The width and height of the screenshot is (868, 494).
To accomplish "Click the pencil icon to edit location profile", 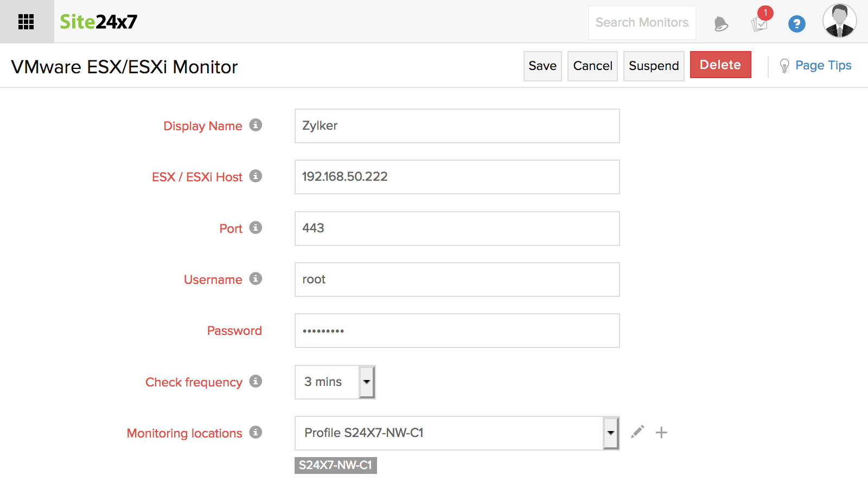I will pyautogui.click(x=637, y=432).
